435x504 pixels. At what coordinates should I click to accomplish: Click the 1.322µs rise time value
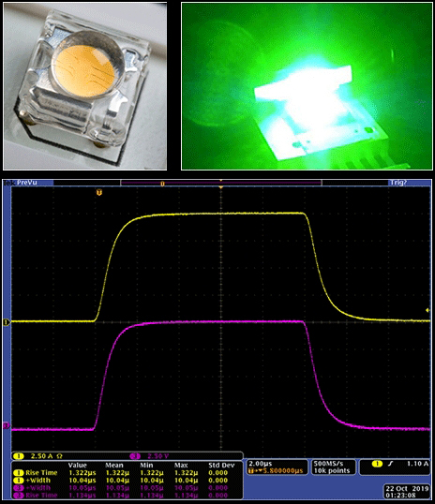tap(82, 473)
